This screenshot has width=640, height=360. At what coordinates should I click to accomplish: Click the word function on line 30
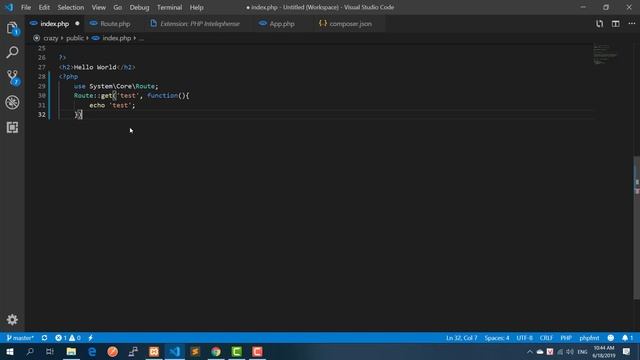click(x=162, y=96)
